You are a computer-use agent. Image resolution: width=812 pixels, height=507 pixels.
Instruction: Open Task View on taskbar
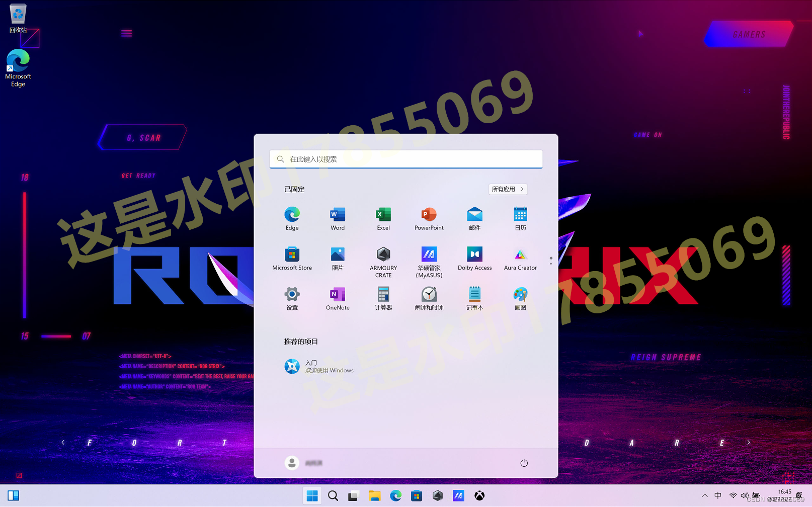coord(354,496)
